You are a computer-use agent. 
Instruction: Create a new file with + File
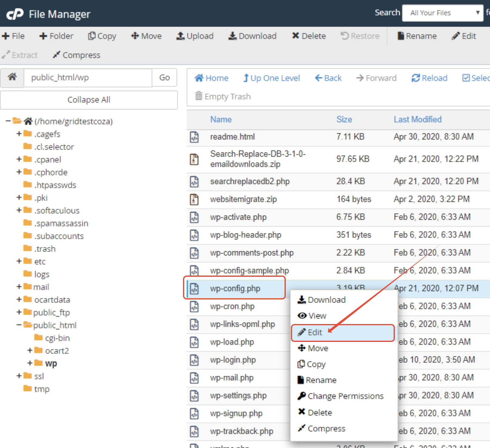(13, 36)
